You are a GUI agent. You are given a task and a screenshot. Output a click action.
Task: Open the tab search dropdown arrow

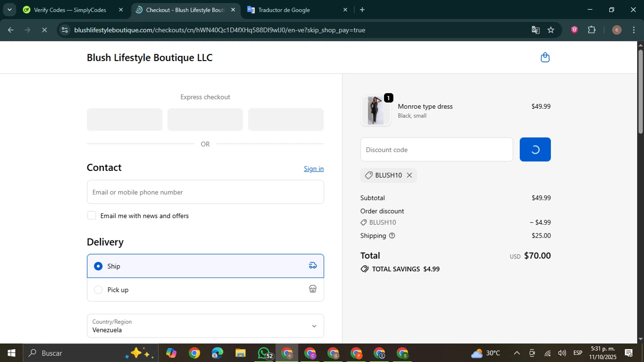pyautogui.click(x=9, y=9)
